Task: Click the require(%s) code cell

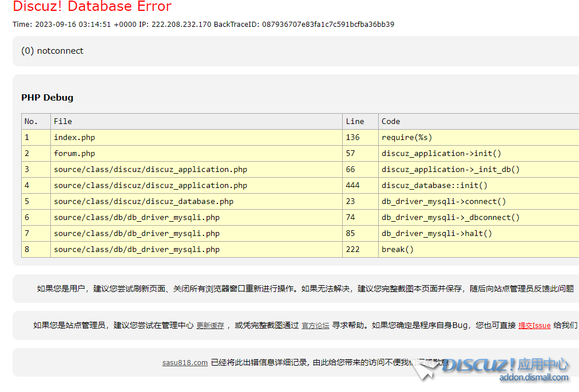Action: coord(479,138)
